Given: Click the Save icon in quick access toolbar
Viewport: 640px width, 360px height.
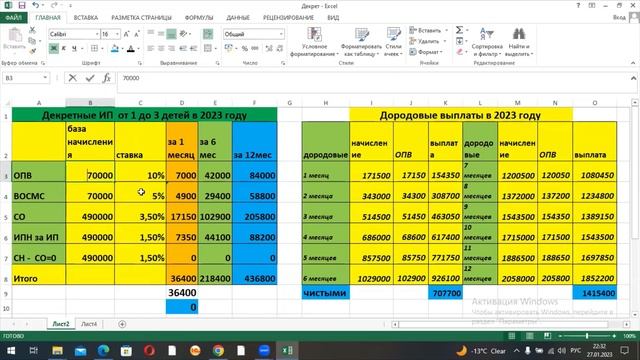Looking at the screenshot, I should click(22, 6).
